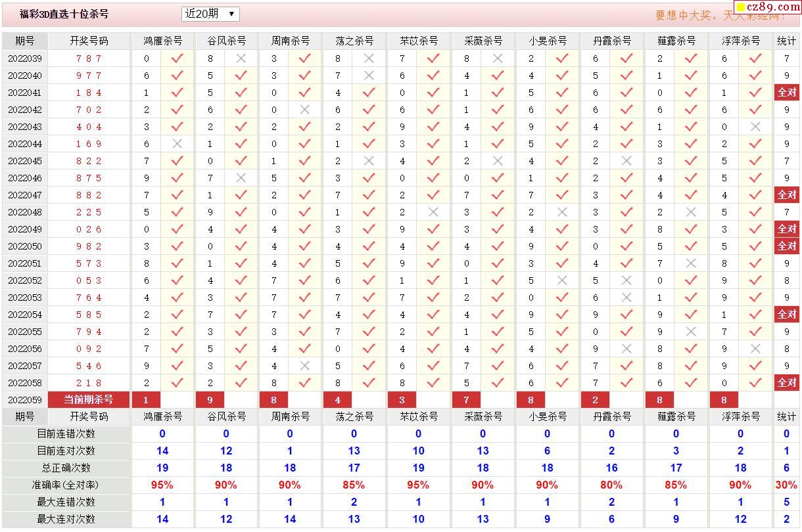This screenshot has width=802, height=532.
Task: Click the 目前连错次数 row label
Action: 66,434
